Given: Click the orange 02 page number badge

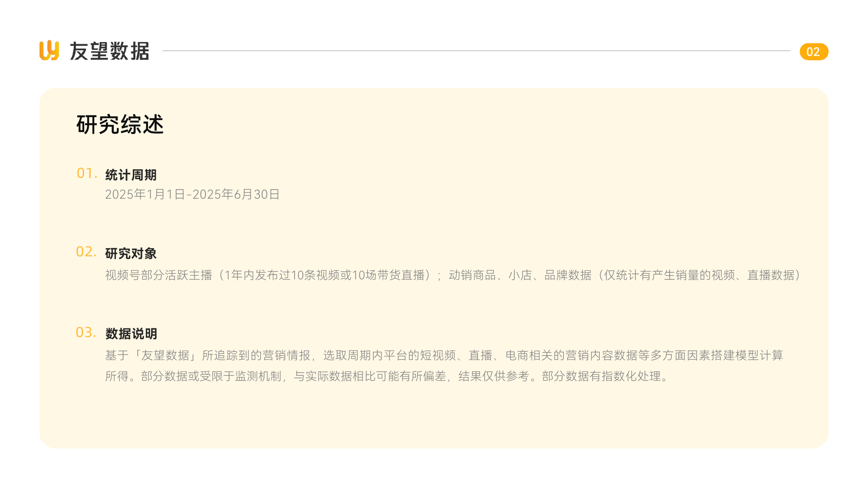Looking at the screenshot, I should tap(814, 52).
